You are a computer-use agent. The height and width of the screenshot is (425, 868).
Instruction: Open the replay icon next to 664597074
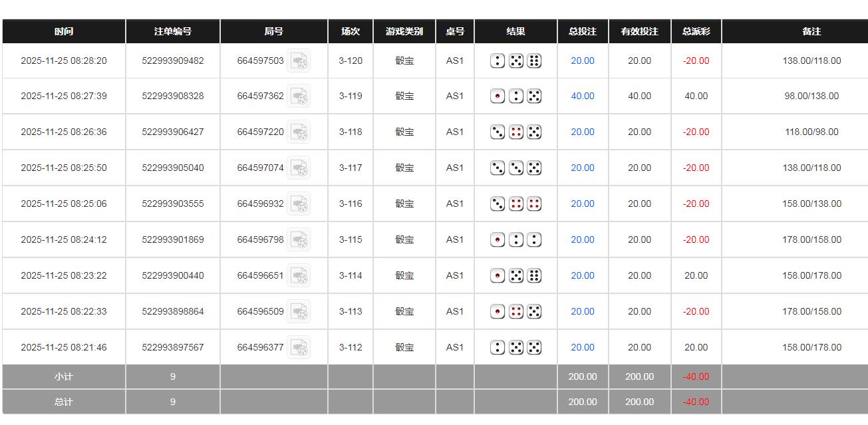tap(299, 168)
